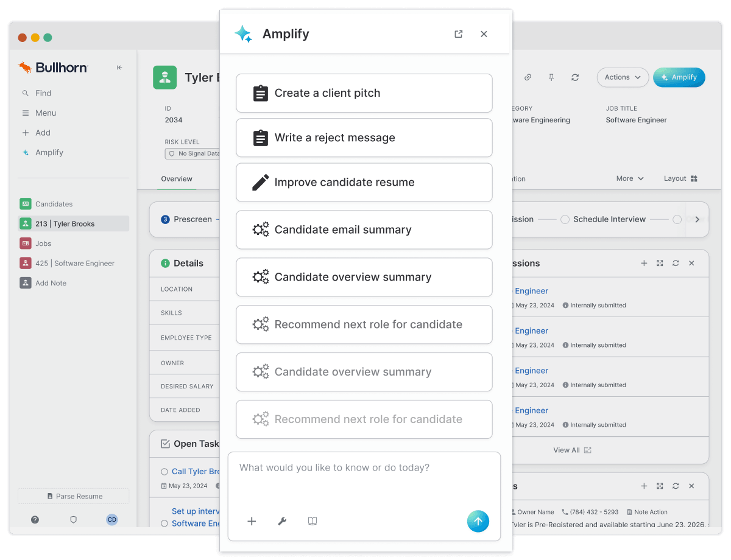The height and width of the screenshot is (560, 731).
Task: Choose Write a reject message
Action: tap(364, 138)
